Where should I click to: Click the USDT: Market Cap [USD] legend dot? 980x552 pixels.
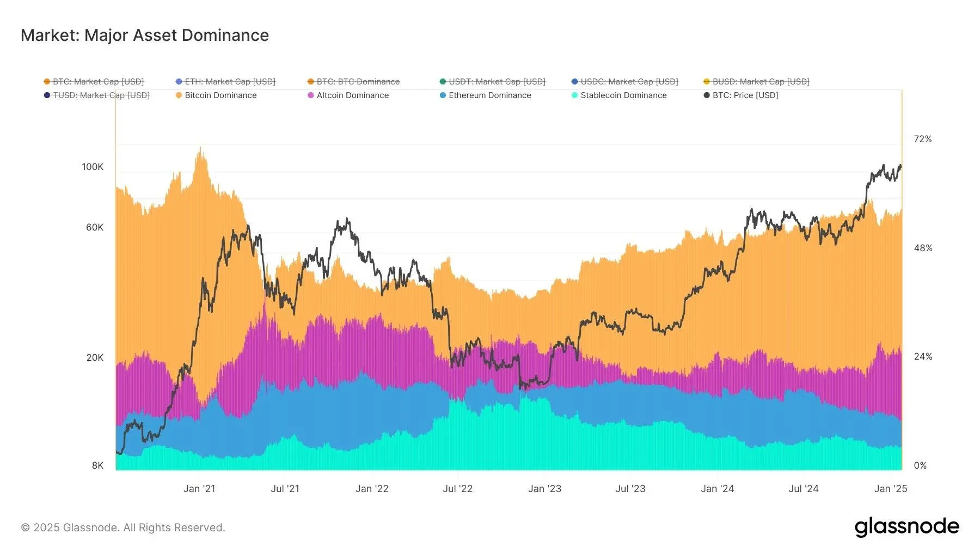pyautogui.click(x=443, y=82)
